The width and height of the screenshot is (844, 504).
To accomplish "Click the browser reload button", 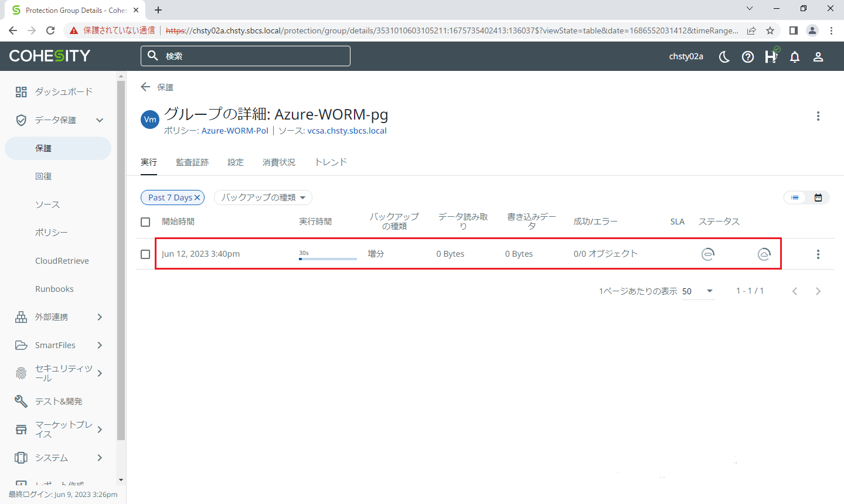I will click(x=50, y=30).
